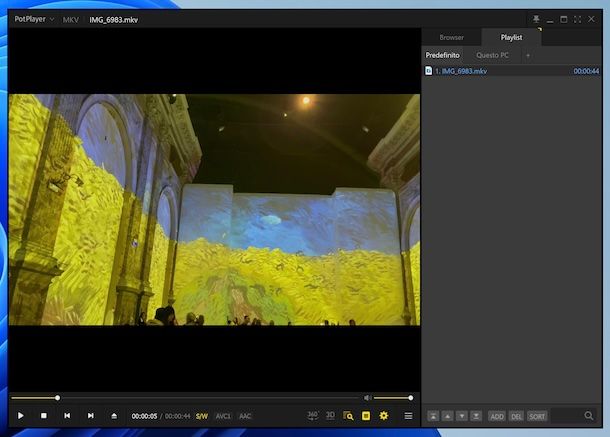The image size is (610, 437).
Task: Toggle S/W decoder mode
Action: (202, 416)
